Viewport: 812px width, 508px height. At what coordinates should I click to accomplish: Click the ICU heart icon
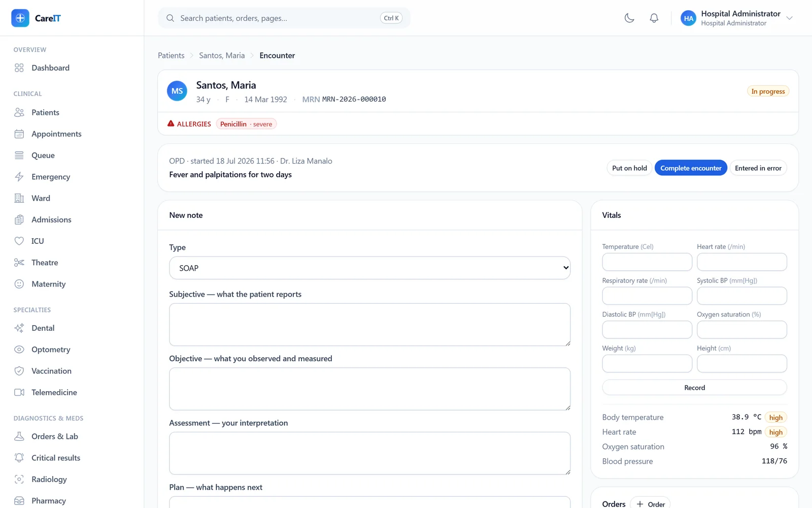pos(19,241)
